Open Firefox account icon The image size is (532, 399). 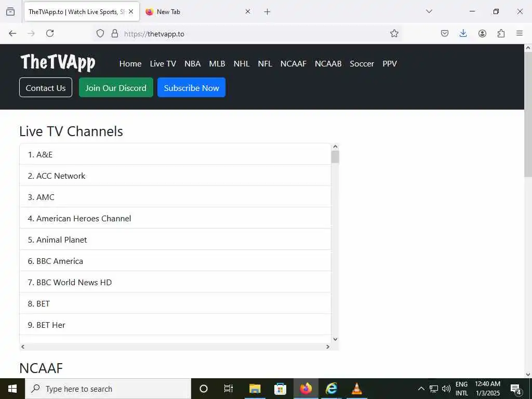482,33
